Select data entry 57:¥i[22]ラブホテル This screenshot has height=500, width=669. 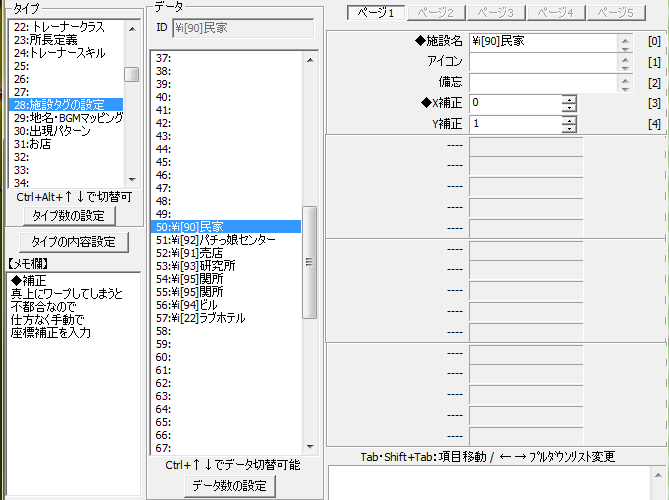pos(226,318)
